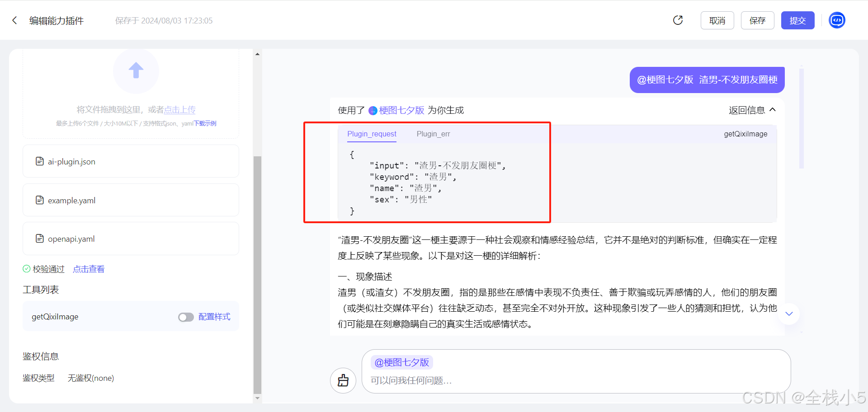Viewport: 868px width, 412px height.
Task: Click the green validation check icon
Action: coord(27,269)
